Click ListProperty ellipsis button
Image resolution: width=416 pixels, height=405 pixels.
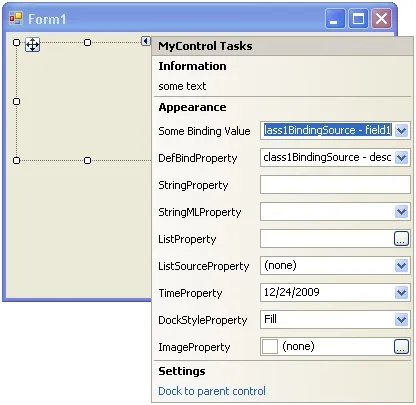[x=401, y=239]
